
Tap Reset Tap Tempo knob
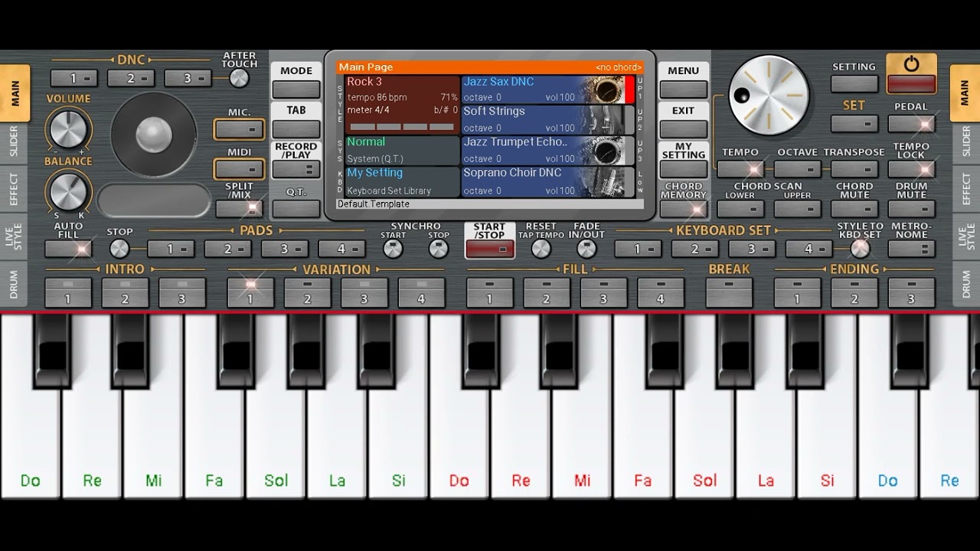coord(541,249)
